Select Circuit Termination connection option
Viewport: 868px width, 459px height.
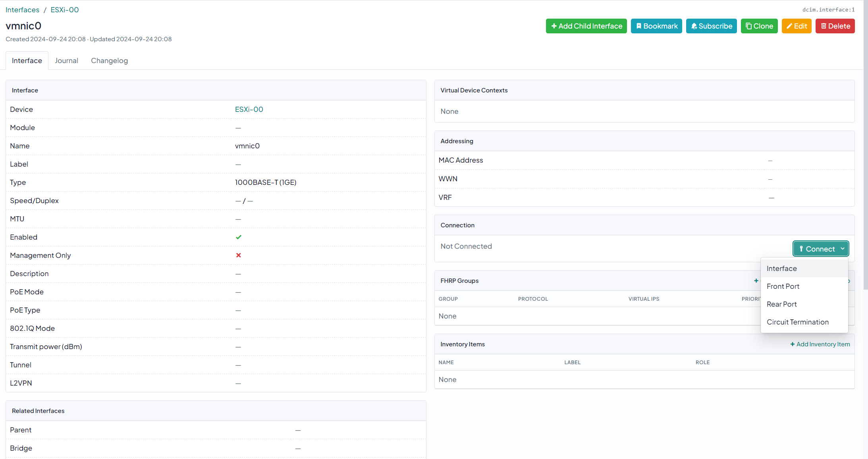[x=797, y=322]
